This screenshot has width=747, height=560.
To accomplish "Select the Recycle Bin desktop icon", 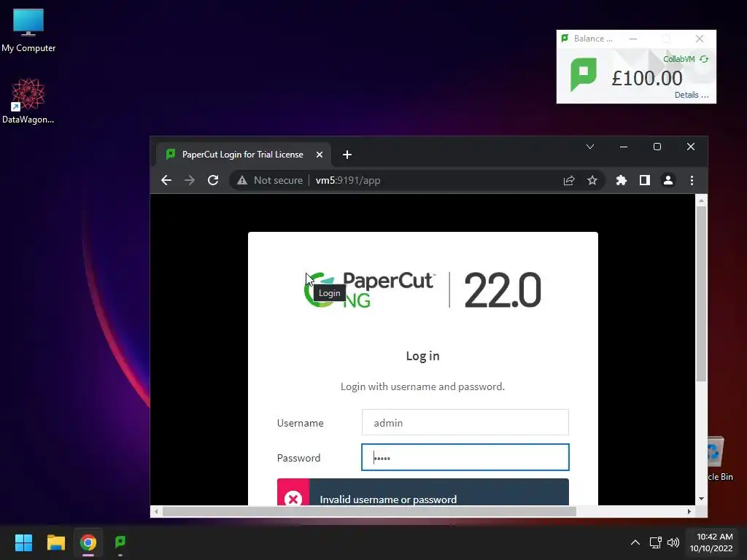I will point(720,459).
